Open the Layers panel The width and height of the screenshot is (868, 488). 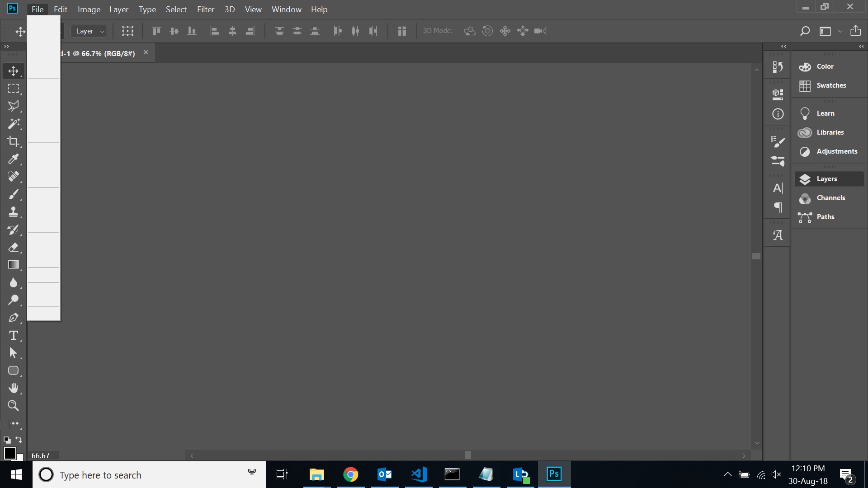[x=827, y=179]
